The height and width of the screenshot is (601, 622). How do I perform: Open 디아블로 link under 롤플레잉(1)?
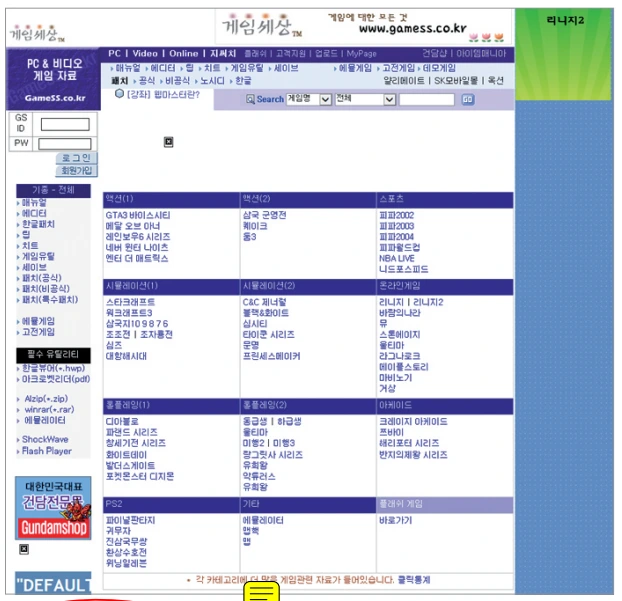(122, 422)
